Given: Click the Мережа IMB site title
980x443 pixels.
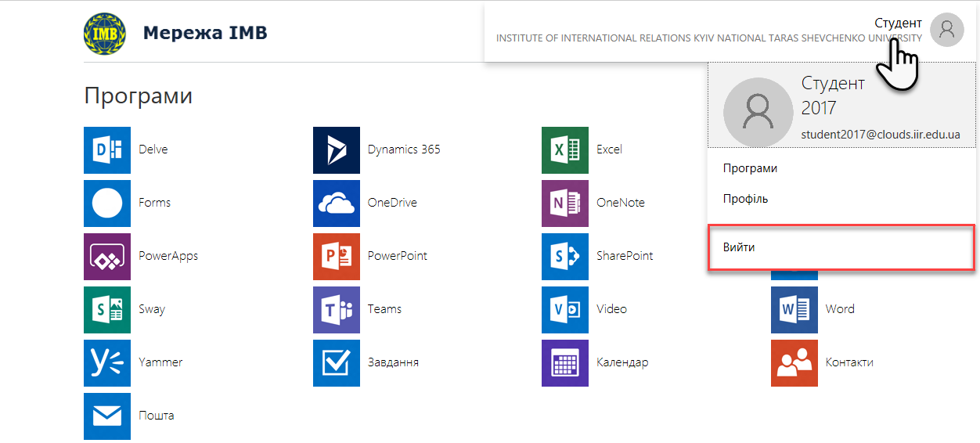Looking at the screenshot, I should click(205, 33).
